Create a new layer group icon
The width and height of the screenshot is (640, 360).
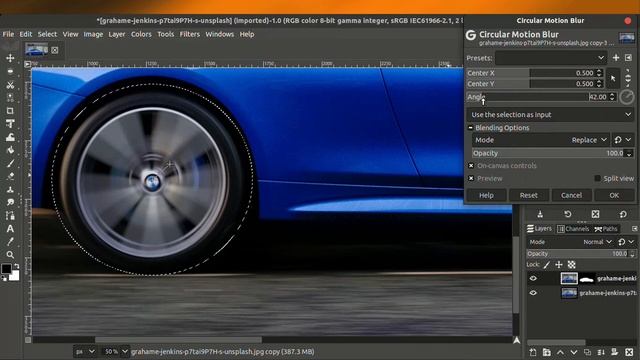pos(547,352)
